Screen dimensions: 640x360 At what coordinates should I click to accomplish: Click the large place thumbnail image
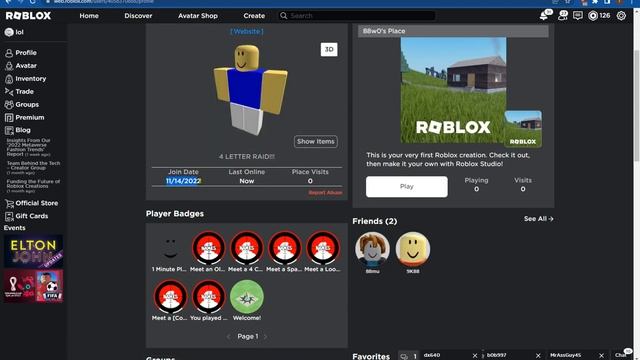pyautogui.click(x=453, y=90)
